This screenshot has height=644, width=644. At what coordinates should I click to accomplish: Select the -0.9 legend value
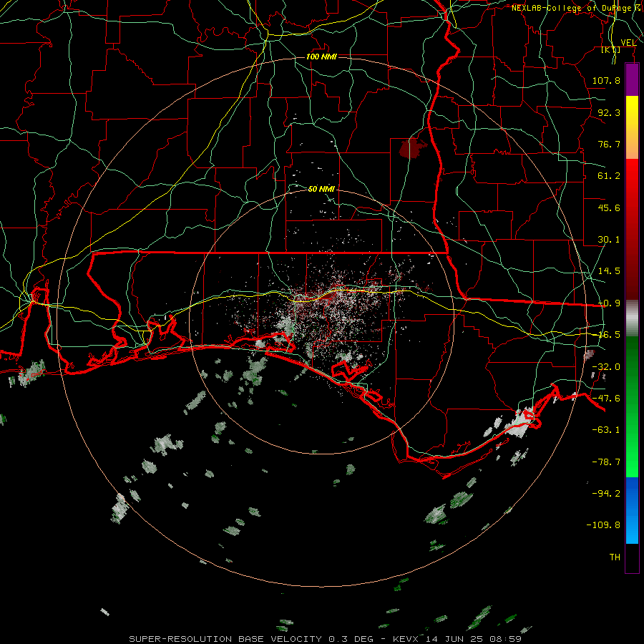(x=609, y=303)
